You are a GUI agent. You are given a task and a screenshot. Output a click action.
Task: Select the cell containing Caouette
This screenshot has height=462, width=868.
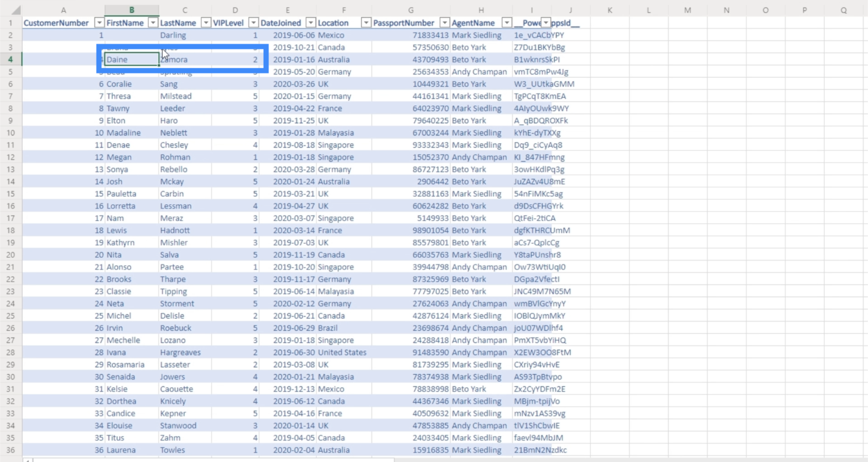tap(185, 389)
